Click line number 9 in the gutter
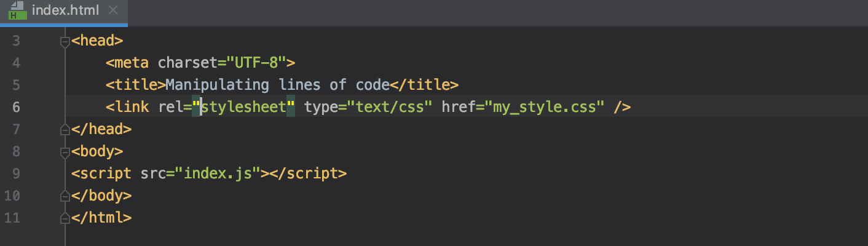The width and height of the screenshot is (868, 246). coord(16,173)
